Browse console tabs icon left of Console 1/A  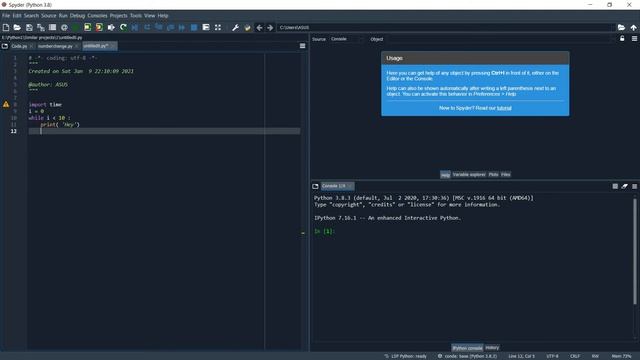(x=315, y=186)
